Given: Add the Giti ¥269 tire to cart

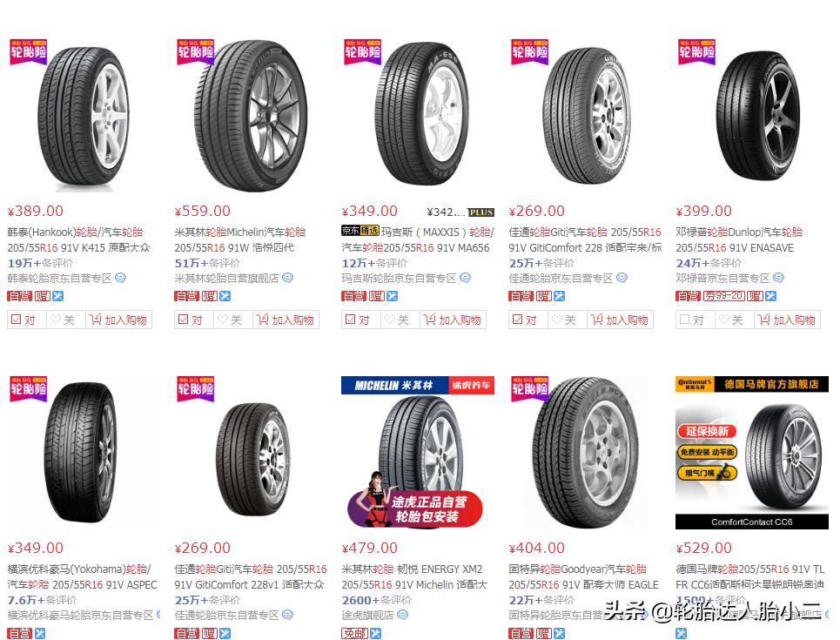Looking at the screenshot, I should pyautogui.click(x=620, y=320).
